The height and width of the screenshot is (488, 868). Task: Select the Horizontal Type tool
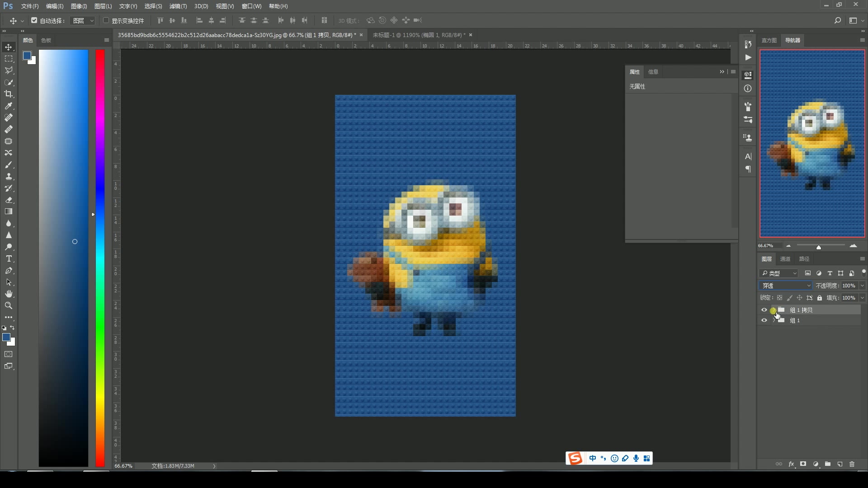9,258
